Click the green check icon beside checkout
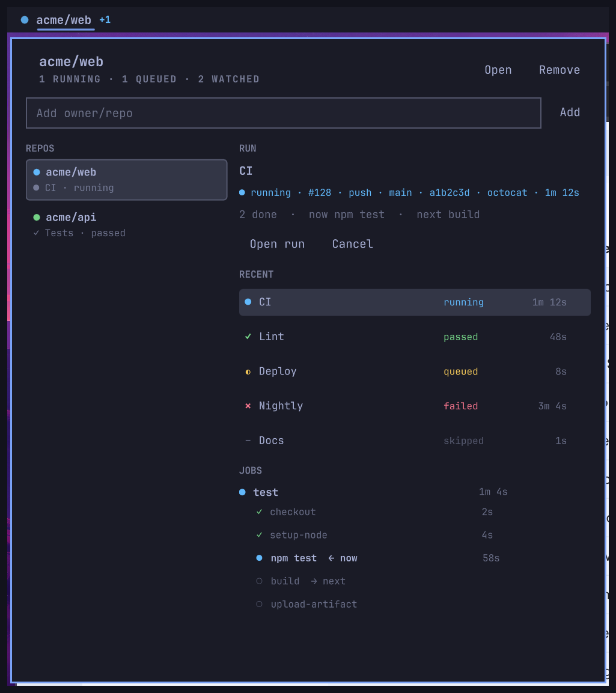 (x=260, y=512)
